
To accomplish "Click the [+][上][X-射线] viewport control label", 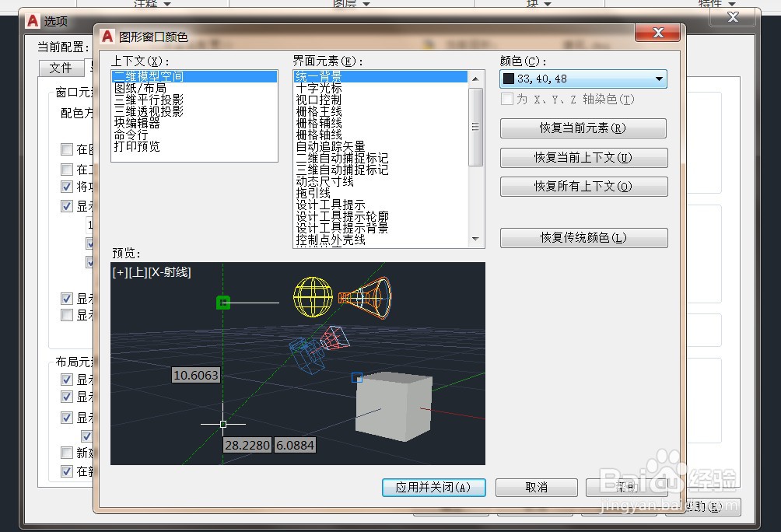I will click(x=152, y=272).
